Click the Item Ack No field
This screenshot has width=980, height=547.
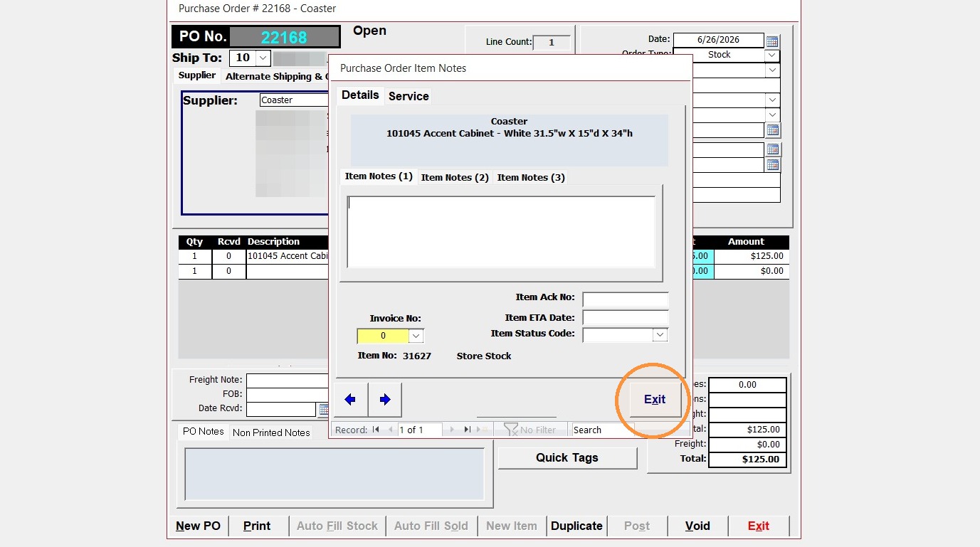(x=626, y=299)
